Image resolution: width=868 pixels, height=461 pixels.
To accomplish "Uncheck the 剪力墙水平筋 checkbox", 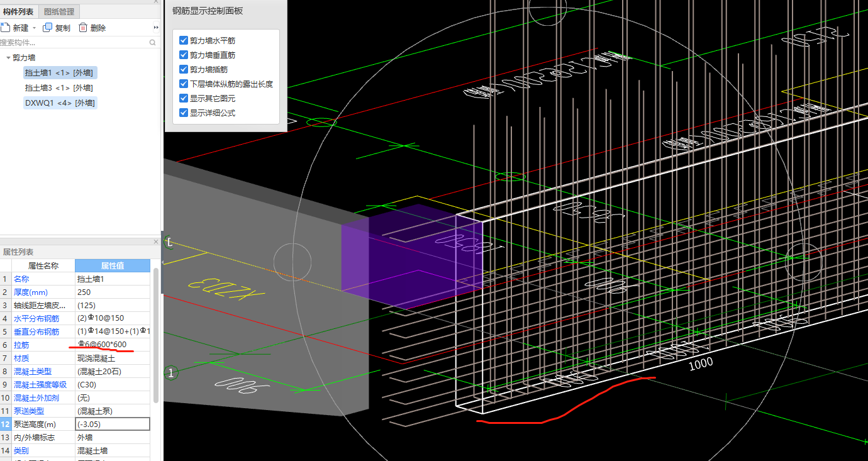I will pyautogui.click(x=184, y=40).
